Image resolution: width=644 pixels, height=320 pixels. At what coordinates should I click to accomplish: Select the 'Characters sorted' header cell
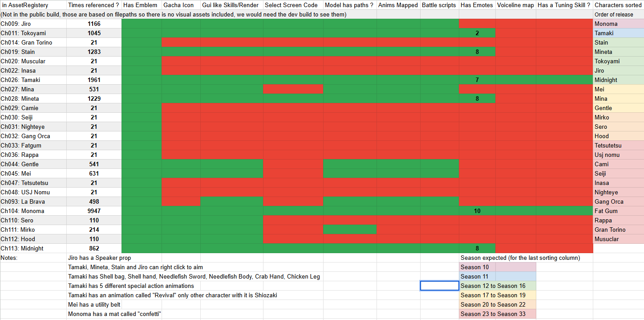618,5
